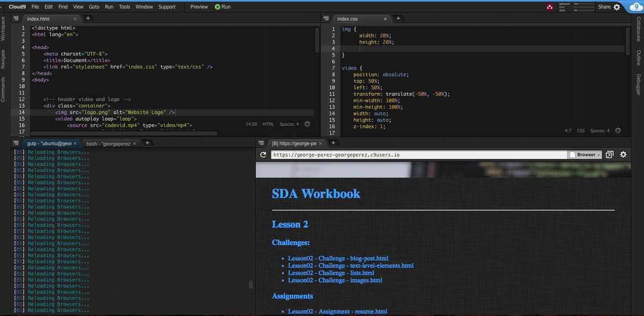This screenshot has height=316, width=644.
Task: Open CSS editor status bar gear
Action: point(618,130)
